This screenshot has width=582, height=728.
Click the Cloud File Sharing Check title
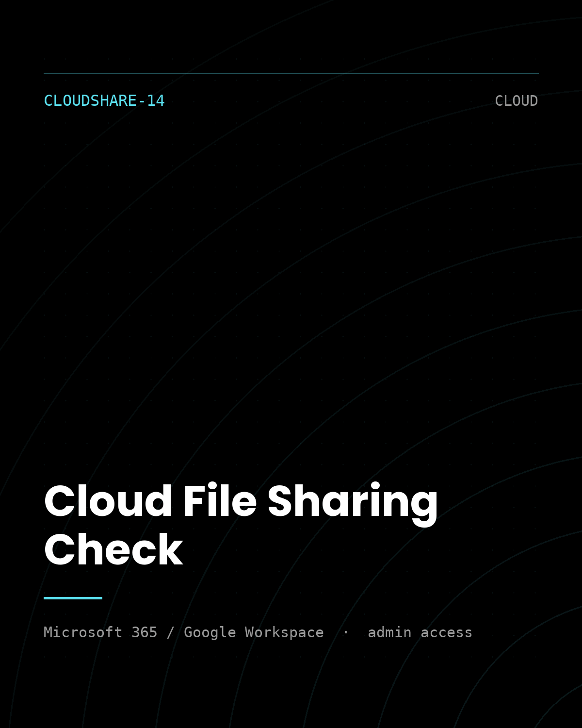(241, 525)
